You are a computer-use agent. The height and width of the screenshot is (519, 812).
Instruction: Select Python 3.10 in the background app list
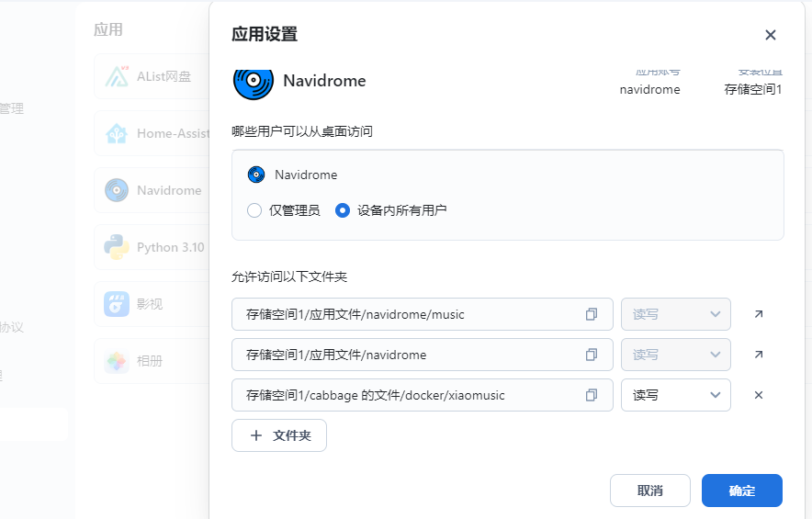[x=152, y=248]
